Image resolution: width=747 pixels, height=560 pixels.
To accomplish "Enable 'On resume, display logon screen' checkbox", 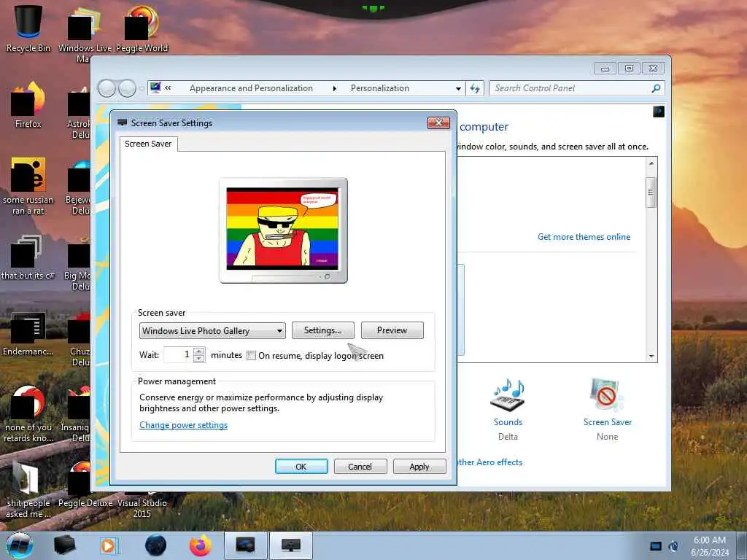I will click(251, 355).
